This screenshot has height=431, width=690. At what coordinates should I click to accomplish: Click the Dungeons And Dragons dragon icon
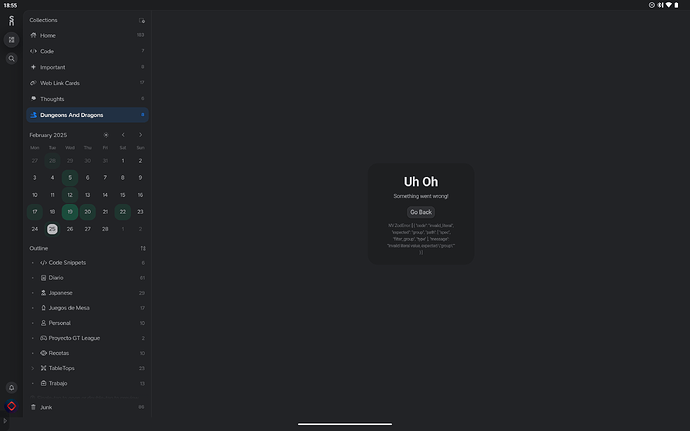click(x=33, y=115)
